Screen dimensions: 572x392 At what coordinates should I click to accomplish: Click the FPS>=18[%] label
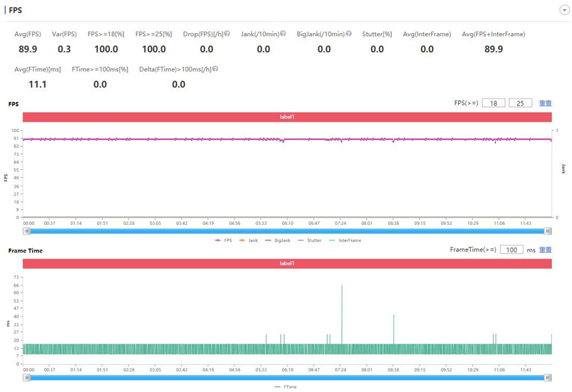tap(106, 34)
